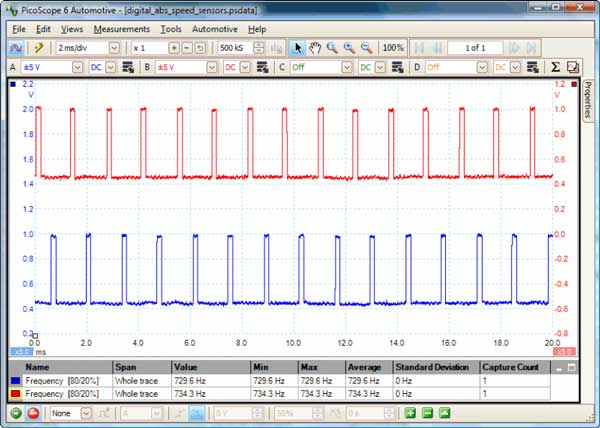
Task: Open the 2 ms/div timebase dropdown
Action: coord(114,48)
